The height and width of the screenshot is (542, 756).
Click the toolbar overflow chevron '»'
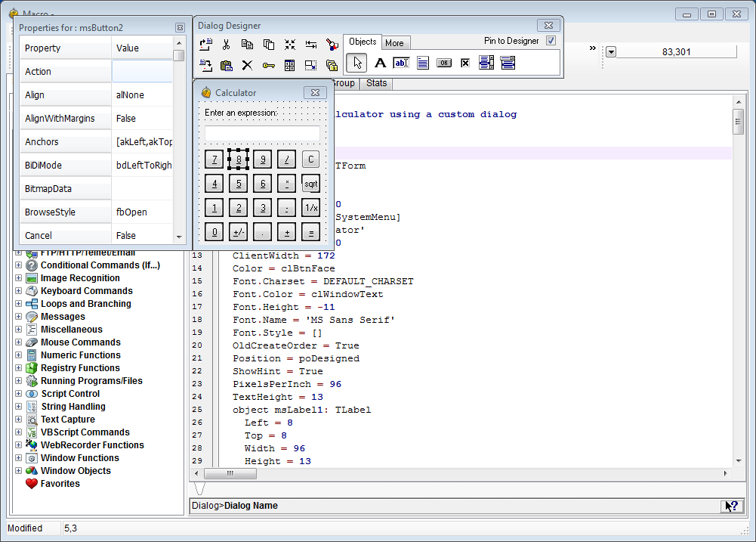593,48
